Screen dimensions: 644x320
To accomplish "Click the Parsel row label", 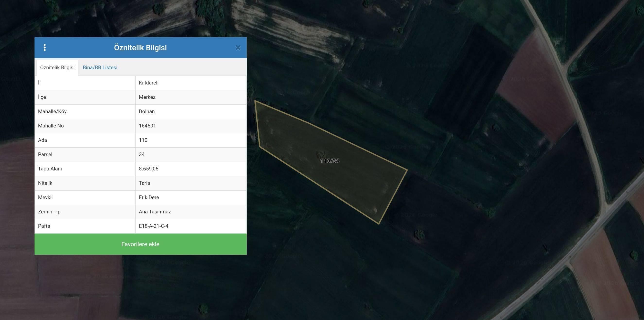I will click(45, 154).
